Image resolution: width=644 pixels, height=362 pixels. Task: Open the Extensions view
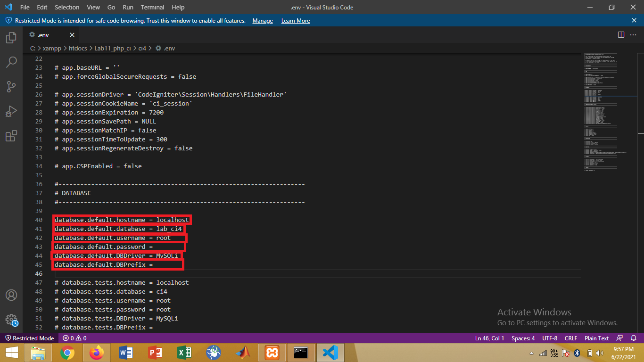(x=11, y=136)
